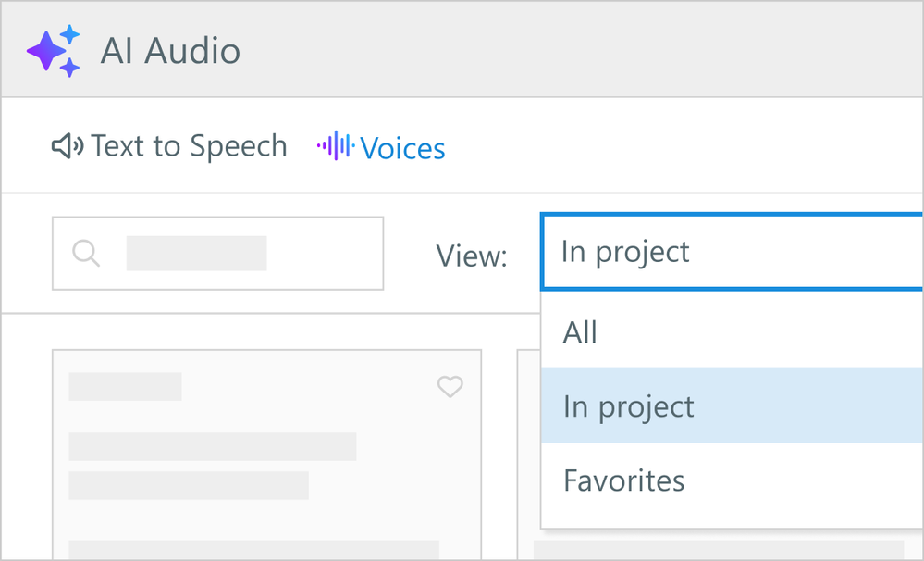Click the first voice card's name placeholder

126,387
